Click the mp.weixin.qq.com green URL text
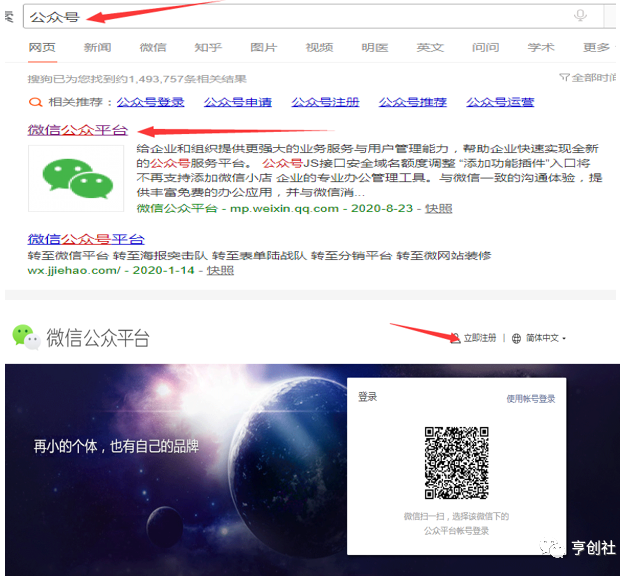The height and width of the screenshot is (577, 637). click(284, 208)
